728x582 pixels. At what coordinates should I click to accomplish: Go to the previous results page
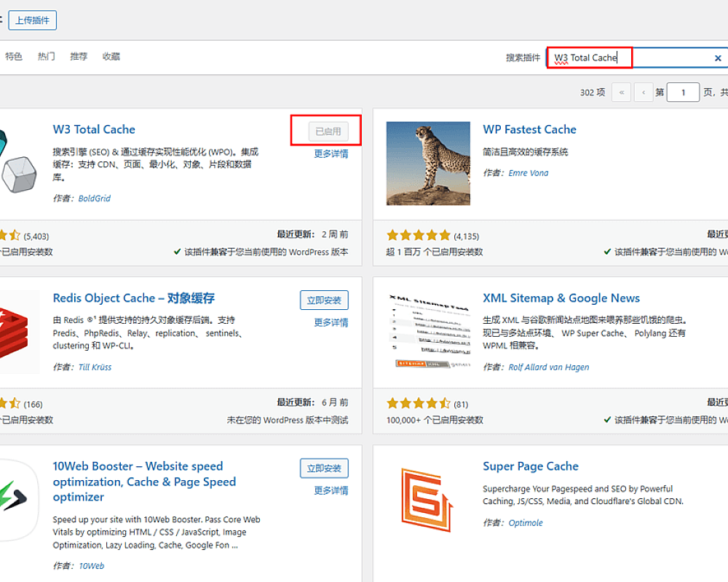click(x=643, y=92)
